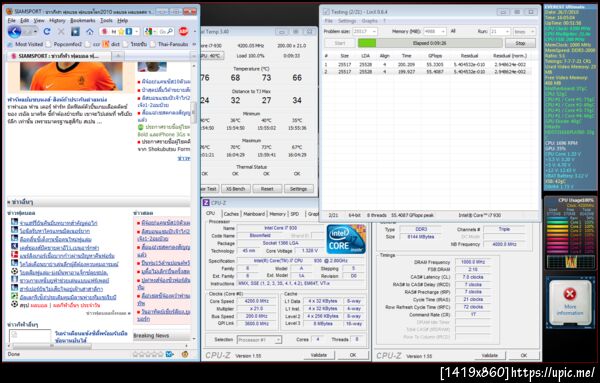Click the Core Speed 4200.0 MHz value

pyautogui.click(x=256, y=301)
